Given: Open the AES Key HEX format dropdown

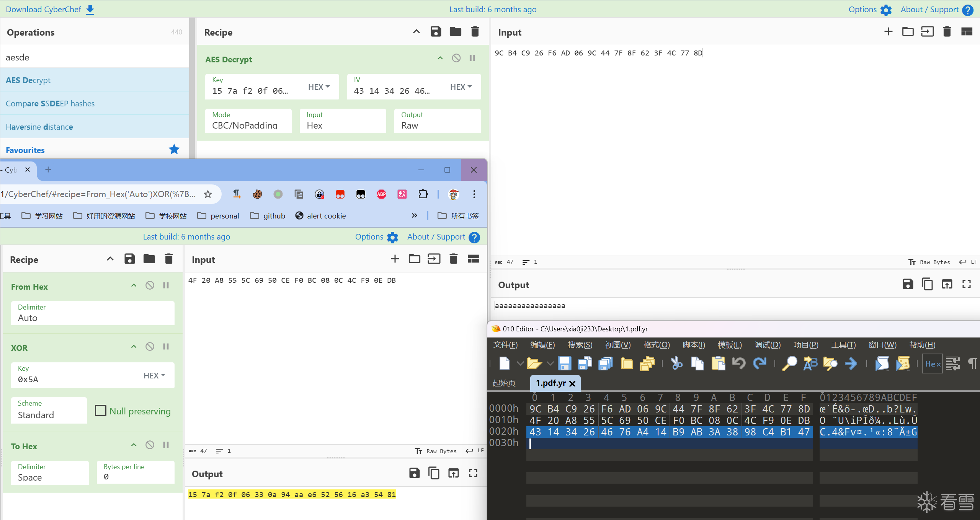Looking at the screenshot, I should (319, 87).
